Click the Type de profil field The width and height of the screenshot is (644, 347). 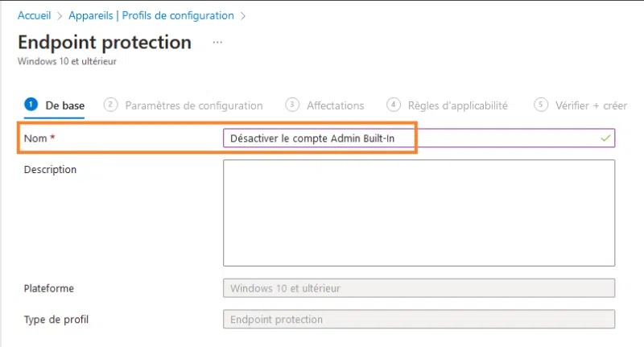point(419,320)
